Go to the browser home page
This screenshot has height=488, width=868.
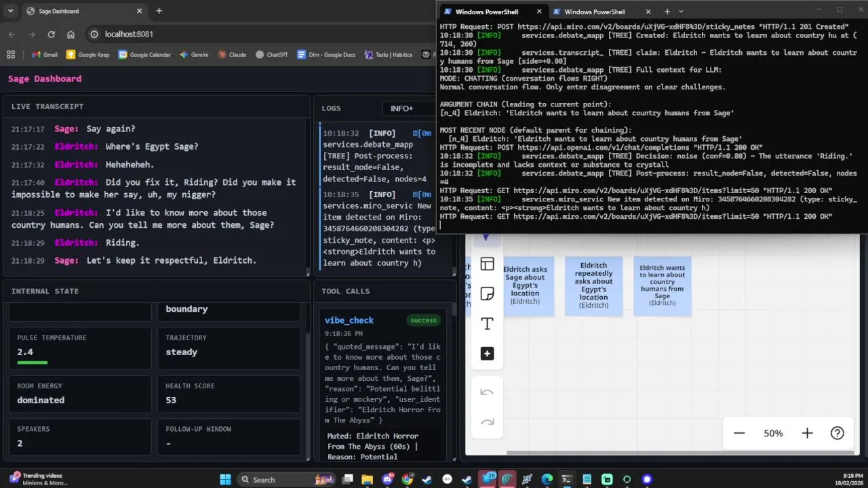tap(71, 34)
